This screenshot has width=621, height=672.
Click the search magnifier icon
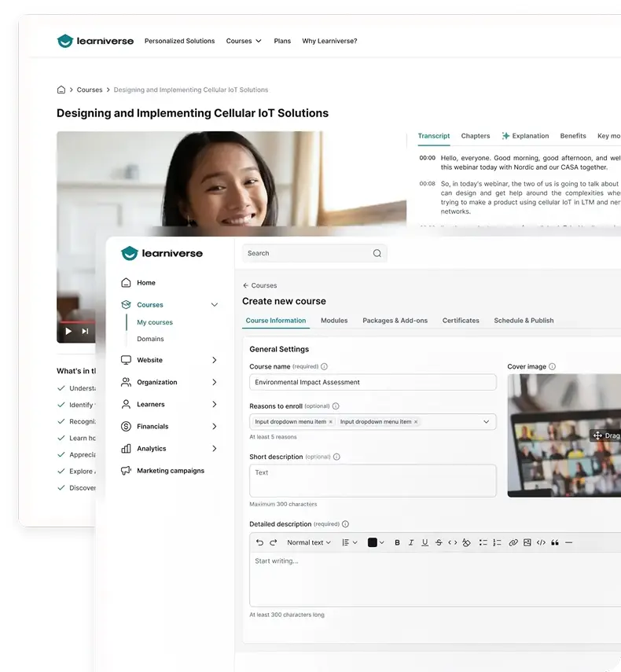point(377,253)
